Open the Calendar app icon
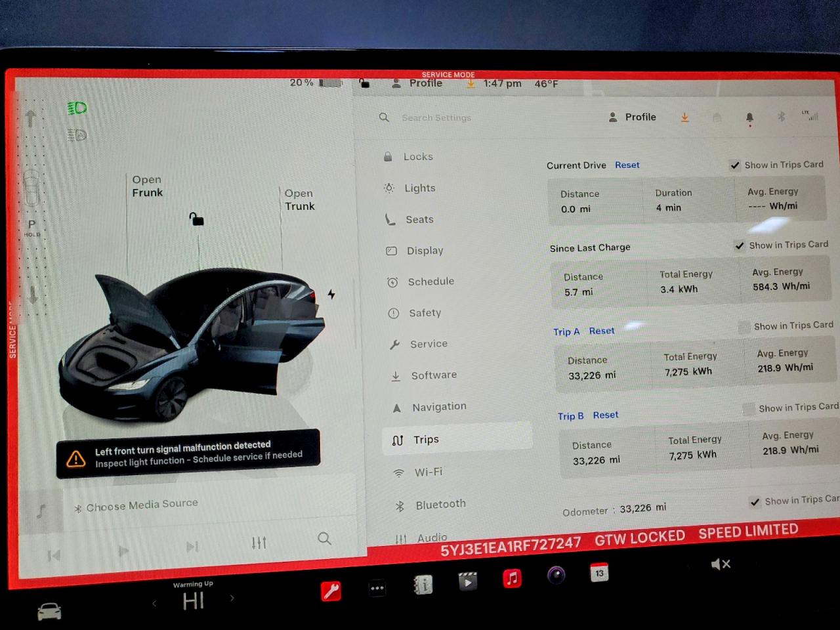The width and height of the screenshot is (840, 630). pyautogui.click(x=599, y=573)
